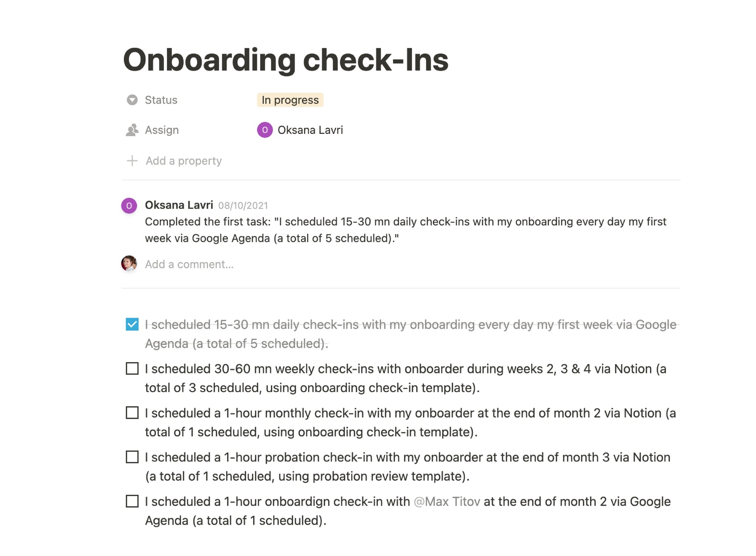Check the probation check-in to-do box
756x556 pixels.
[132, 457]
